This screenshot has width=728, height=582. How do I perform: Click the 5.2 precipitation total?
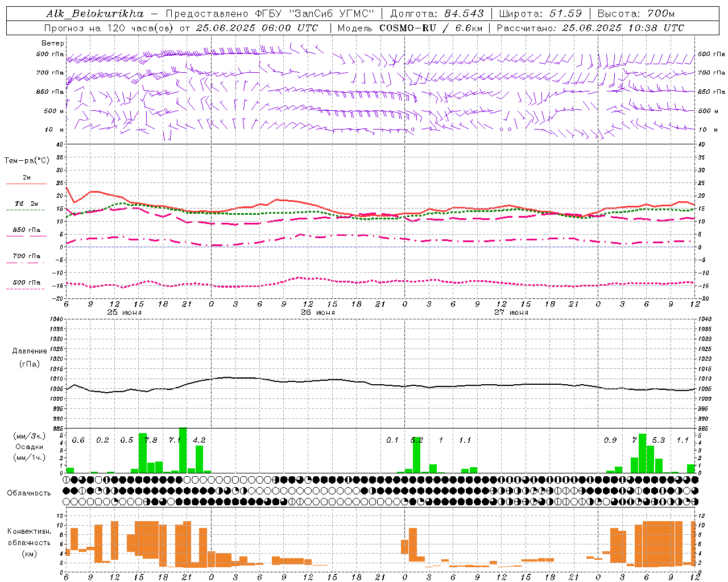point(417,440)
